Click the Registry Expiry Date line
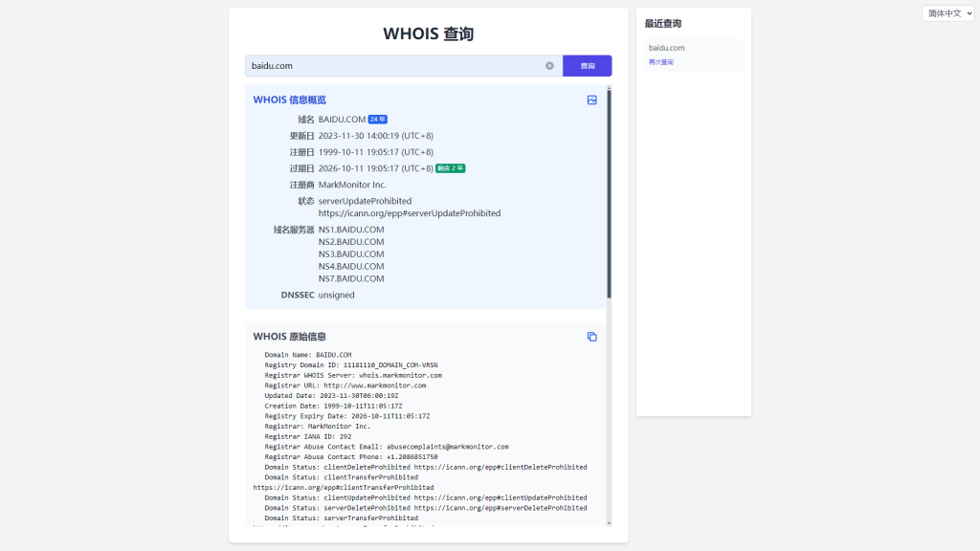 click(x=346, y=416)
